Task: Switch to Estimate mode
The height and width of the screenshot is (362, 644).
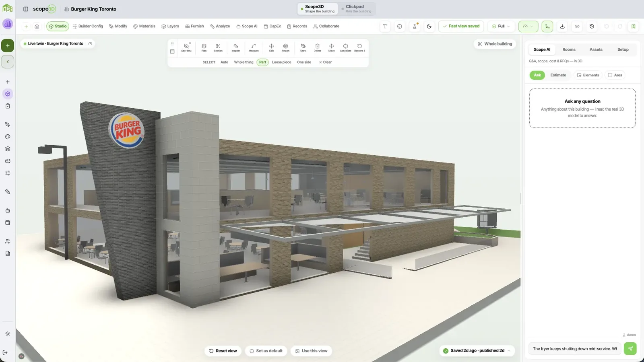Action: 558,75
